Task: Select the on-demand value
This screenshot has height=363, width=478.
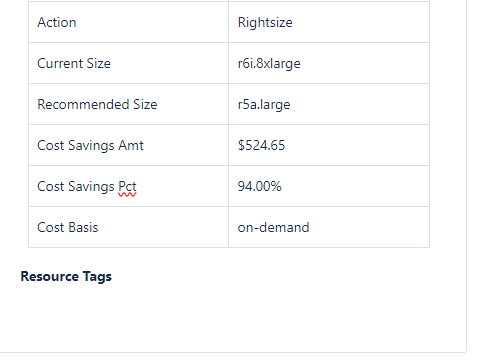Action: [x=273, y=227]
